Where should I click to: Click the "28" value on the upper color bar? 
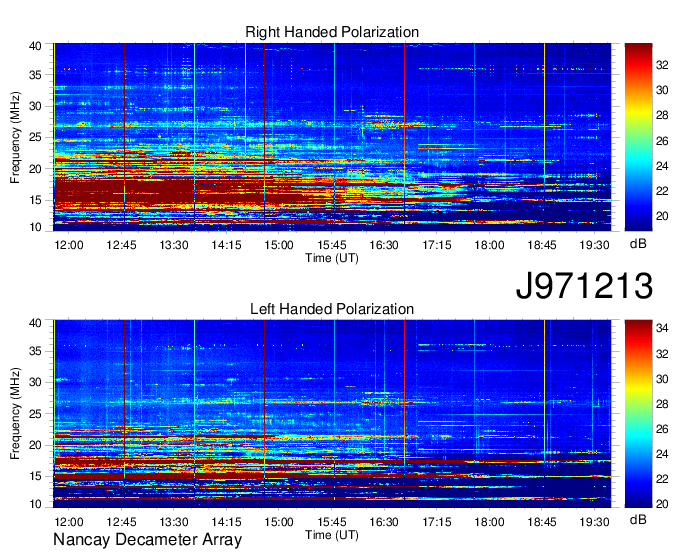click(x=662, y=115)
